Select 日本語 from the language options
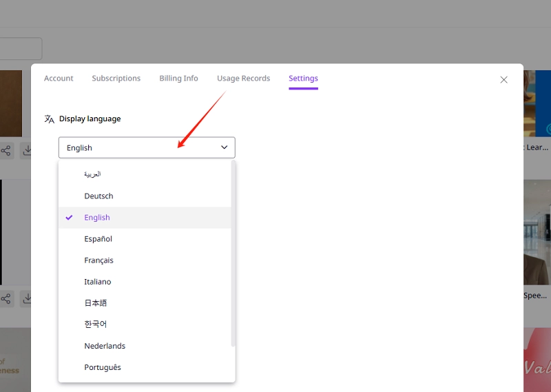This screenshot has height=392, width=551. point(96,303)
